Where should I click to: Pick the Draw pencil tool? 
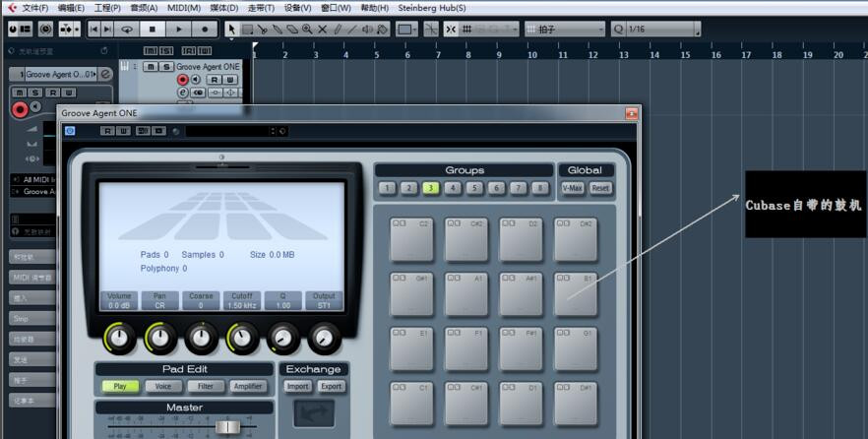tap(339, 30)
